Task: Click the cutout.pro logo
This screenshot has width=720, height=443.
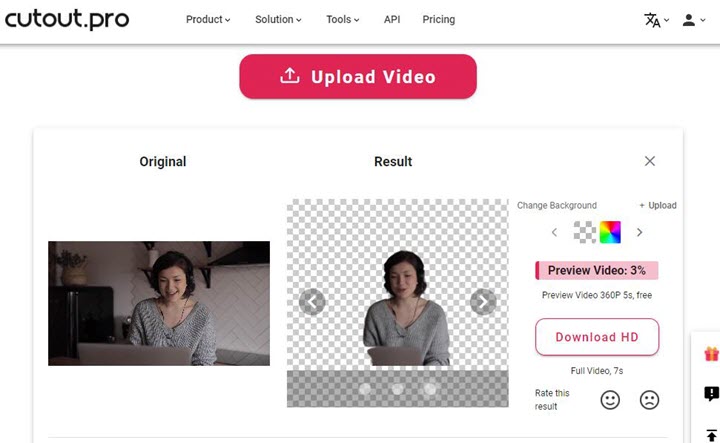Action: pyautogui.click(x=67, y=19)
